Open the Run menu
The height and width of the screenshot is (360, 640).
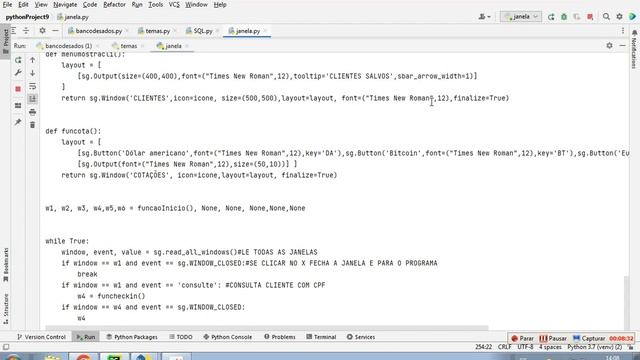click(137, 5)
